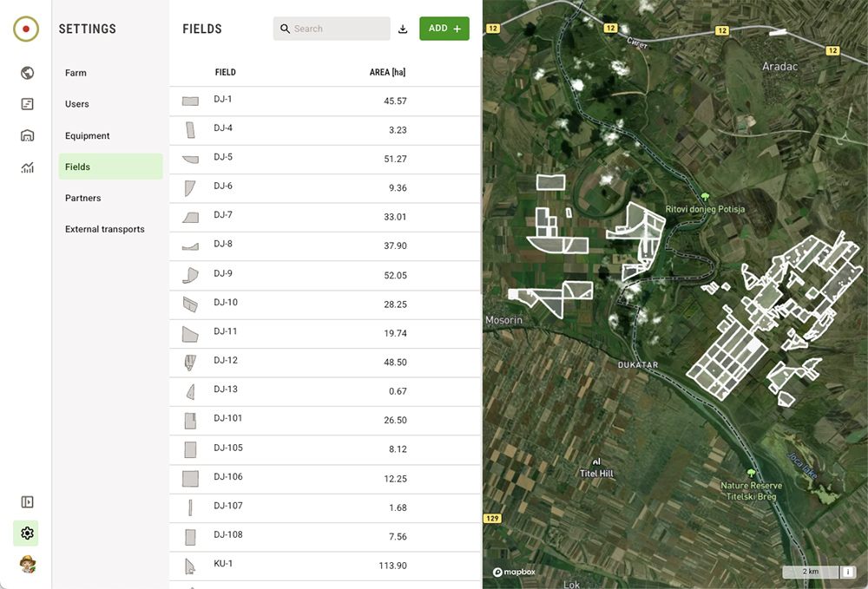The height and width of the screenshot is (589, 868).
Task: Open field DJ-7 row
Action: click(325, 218)
